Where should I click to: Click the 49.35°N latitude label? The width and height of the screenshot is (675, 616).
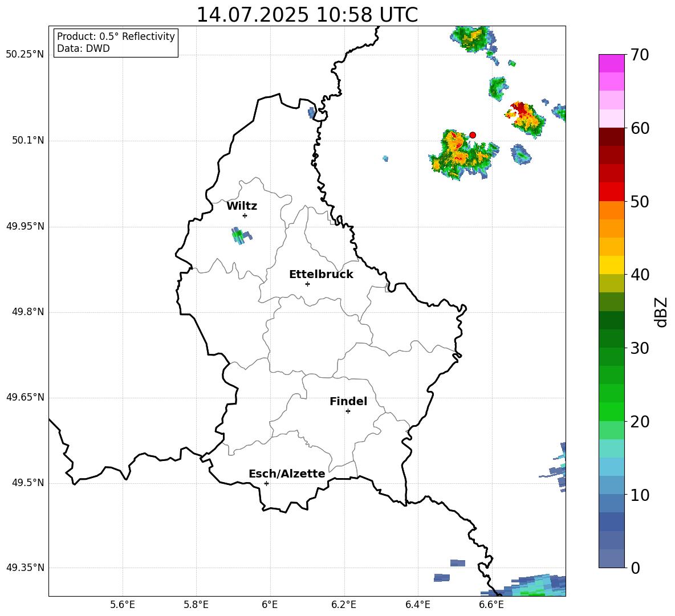(x=25, y=568)
